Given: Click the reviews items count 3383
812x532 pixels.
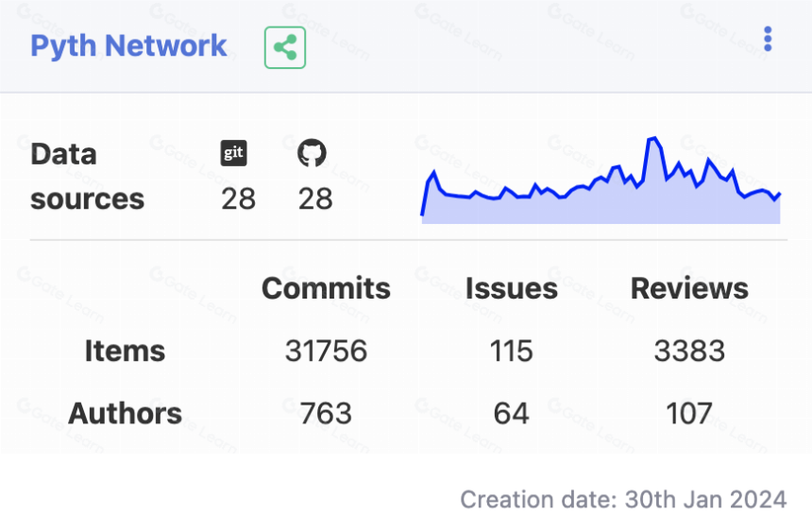Looking at the screenshot, I should (689, 351).
